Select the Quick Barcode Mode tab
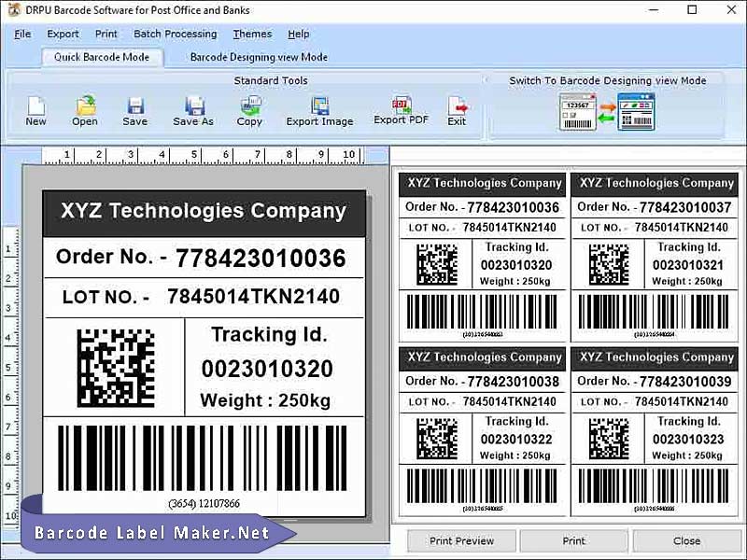 click(x=102, y=57)
